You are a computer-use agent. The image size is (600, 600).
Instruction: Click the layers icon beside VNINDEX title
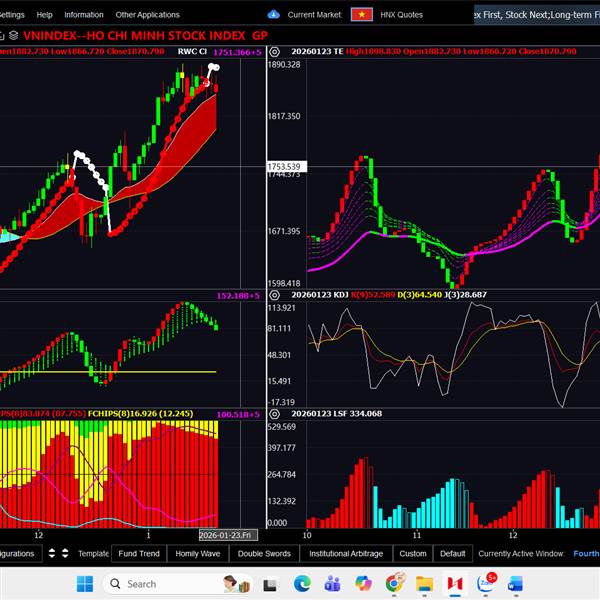[x=13, y=34]
